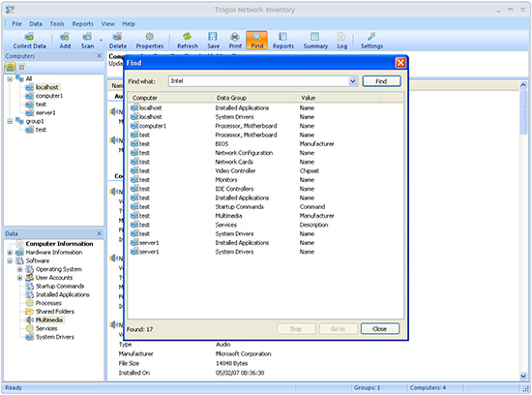532x395 pixels.
Task: Expand the User Accounts node
Action: (19, 278)
